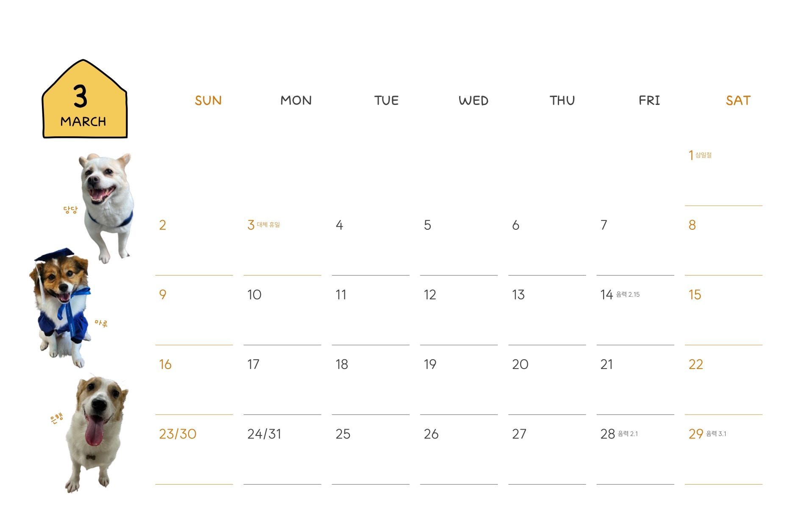
Task: Click date 29 with 음력 3.1 label
Action: [707, 434]
